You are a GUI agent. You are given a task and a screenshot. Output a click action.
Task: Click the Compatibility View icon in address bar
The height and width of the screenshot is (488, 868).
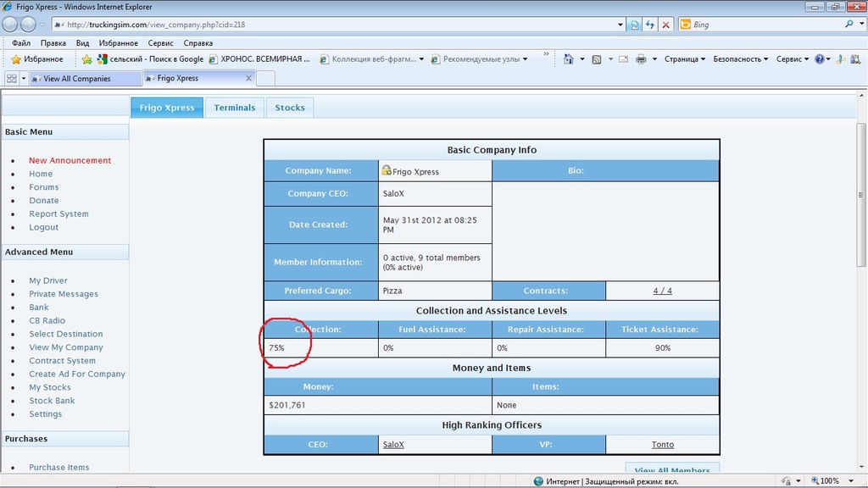pyautogui.click(x=635, y=25)
